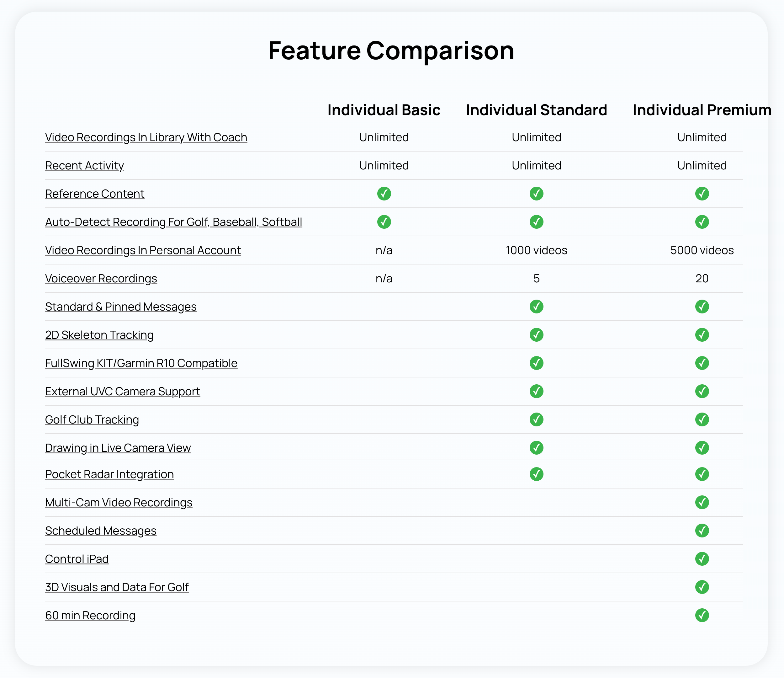784x678 pixels.
Task: Click Scheduled Messages checkmark under Individual Premium
Action: 702,530
